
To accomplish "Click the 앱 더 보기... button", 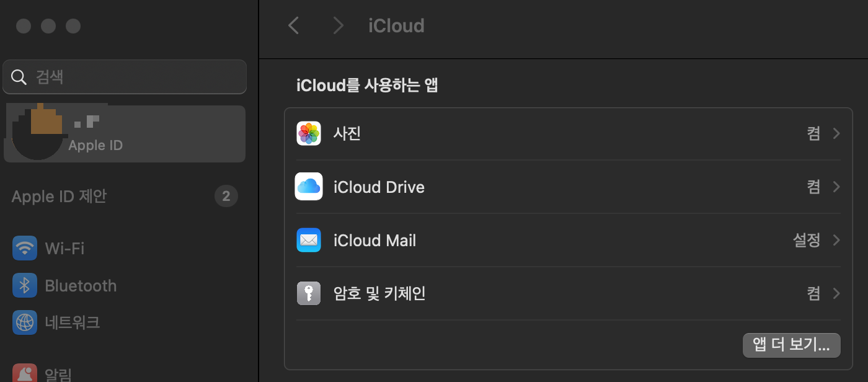I will tap(792, 345).
